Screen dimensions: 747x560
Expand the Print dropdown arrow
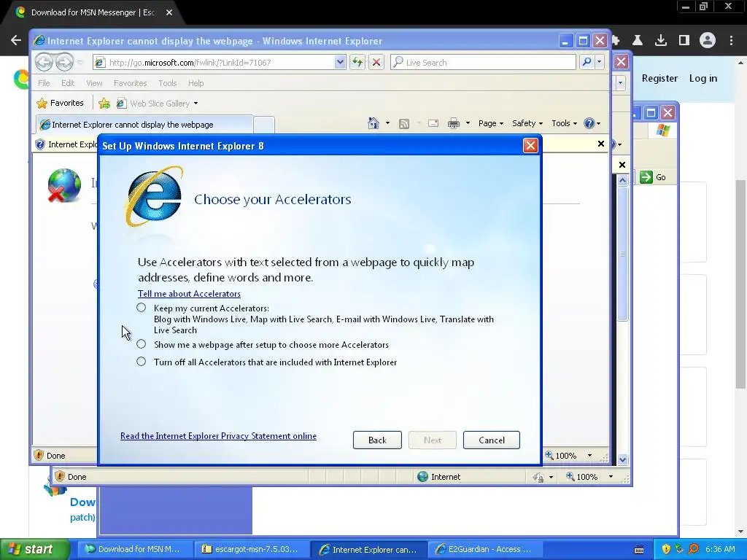click(x=468, y=123)
